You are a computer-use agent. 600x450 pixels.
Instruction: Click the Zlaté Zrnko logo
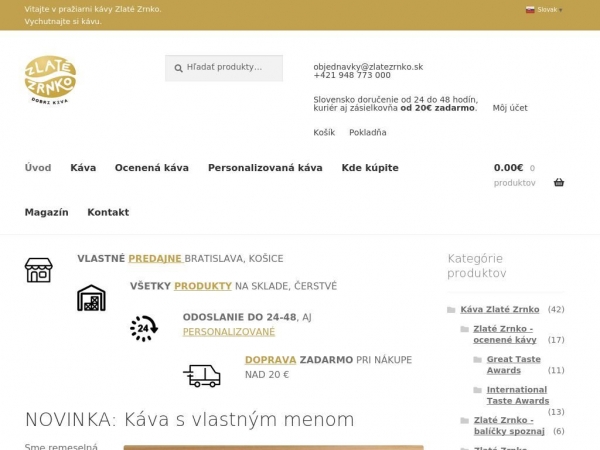click(50, 80)
